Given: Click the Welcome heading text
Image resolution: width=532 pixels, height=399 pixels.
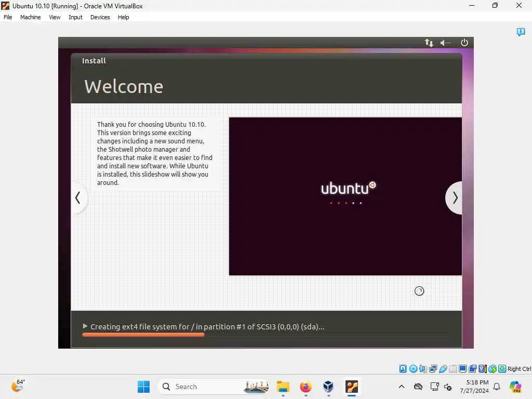Looking at the screenshot, I should pos(124,87).
